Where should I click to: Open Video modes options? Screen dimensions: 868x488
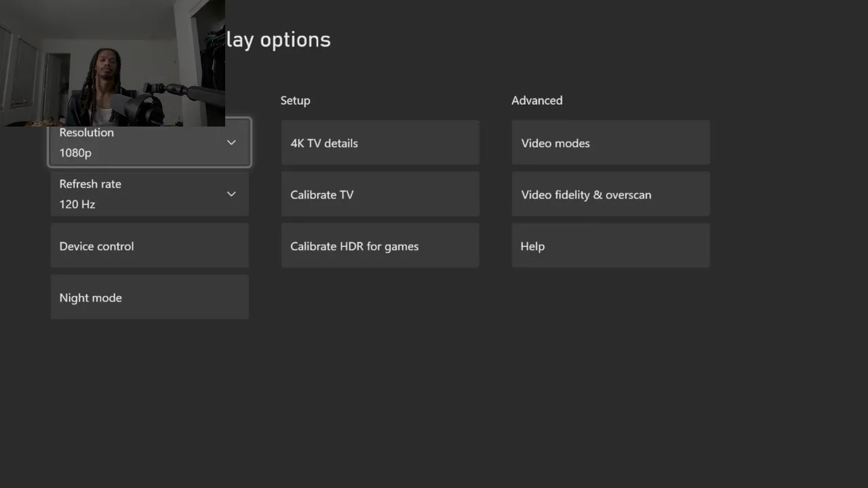[x=610, y=143]
